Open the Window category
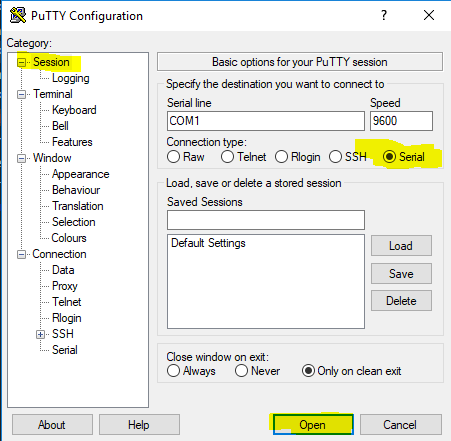Screen dimensions: 451x441 [52, 158]
